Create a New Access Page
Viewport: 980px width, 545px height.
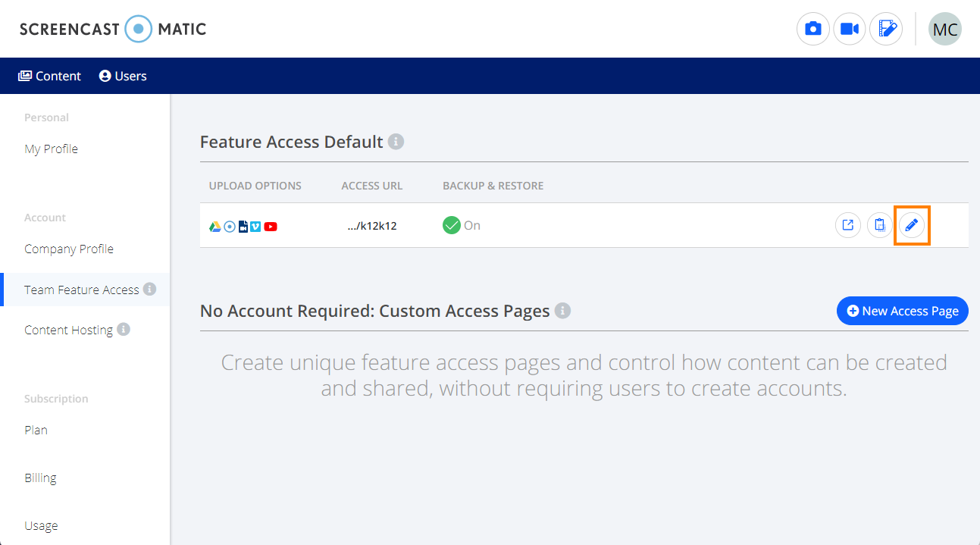[903, 311]
